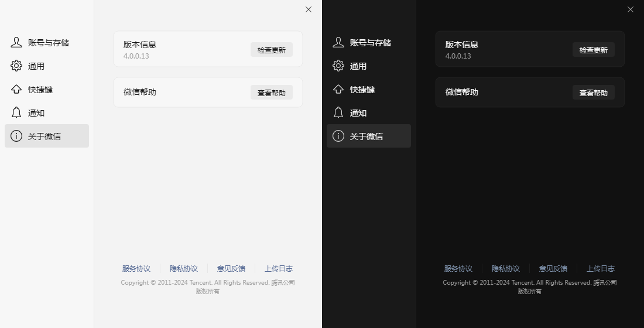Click the gear icon in light theme sidebar

coord(16,66)
